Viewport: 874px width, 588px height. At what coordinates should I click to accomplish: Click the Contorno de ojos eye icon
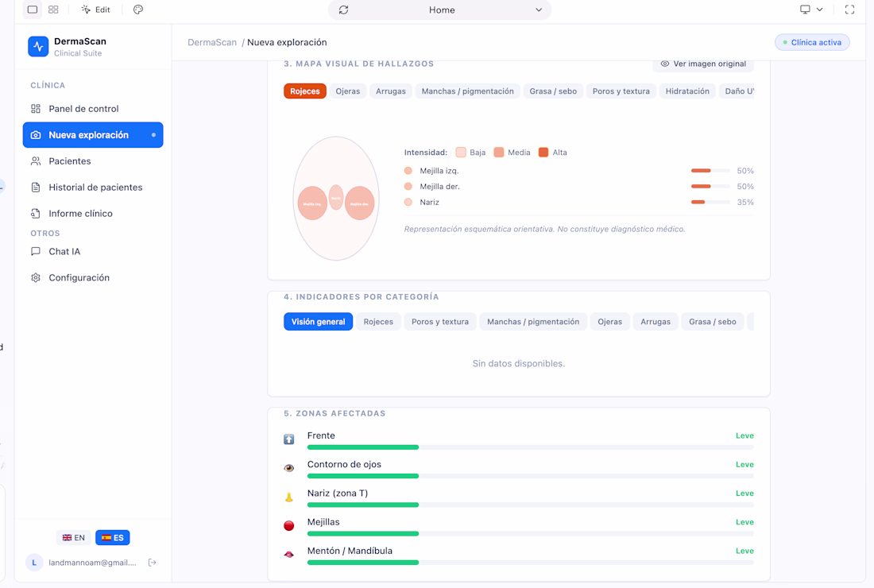(x=288, y=468)
